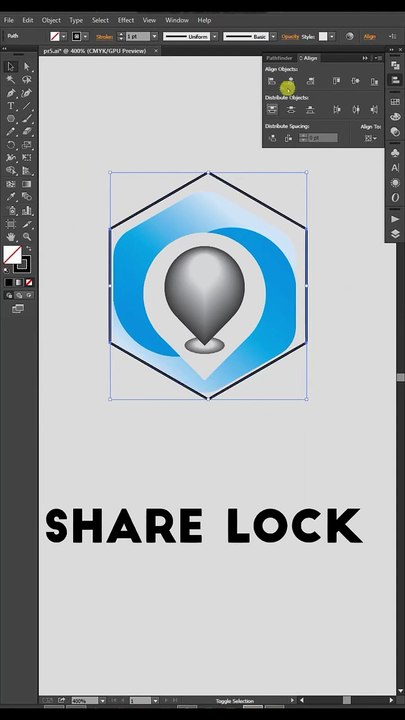The height and width of the screenshot is (720, 405).
Task: Open the stroke color dropdown in control bar
Action: (x=85, y=36)
